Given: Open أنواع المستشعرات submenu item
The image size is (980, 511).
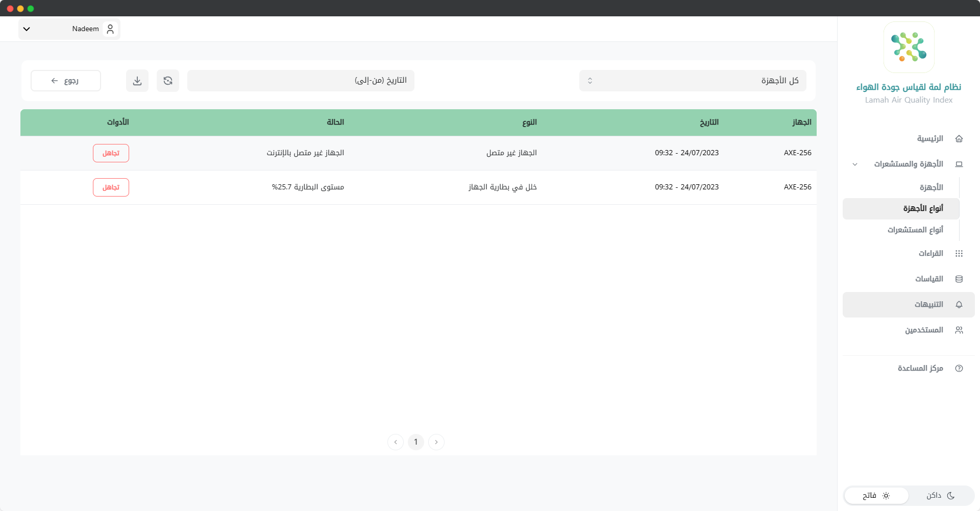Looking at the screenshot, I should (901, 230).
